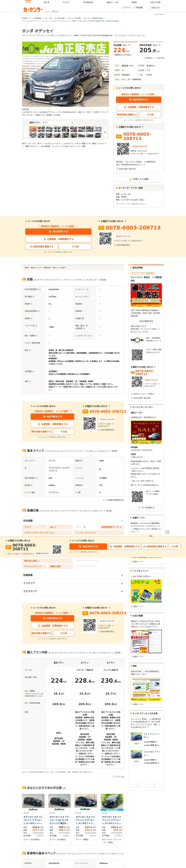Viewport: 186px width, 868px height.
Task: Click help icon next to ワンオーナー
Action: click(87, 289)
